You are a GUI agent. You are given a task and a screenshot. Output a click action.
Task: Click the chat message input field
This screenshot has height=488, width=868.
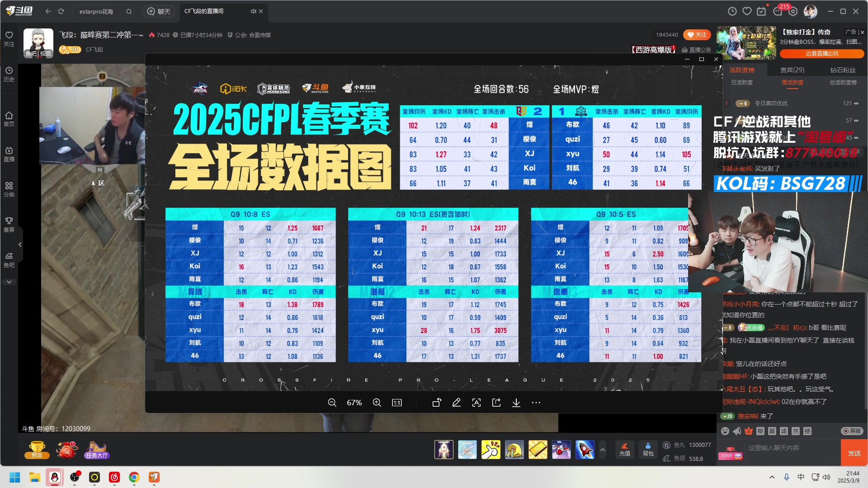point(793,448)
